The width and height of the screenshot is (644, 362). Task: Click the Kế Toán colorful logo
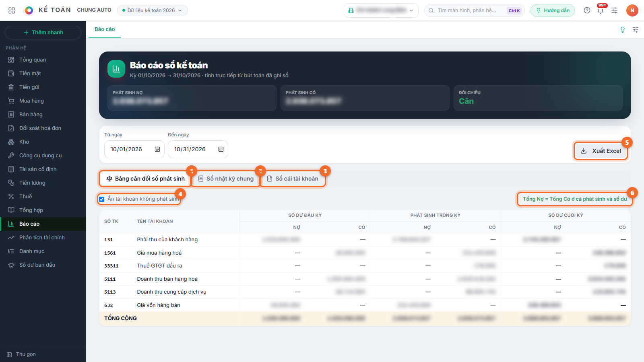(29, 10)
